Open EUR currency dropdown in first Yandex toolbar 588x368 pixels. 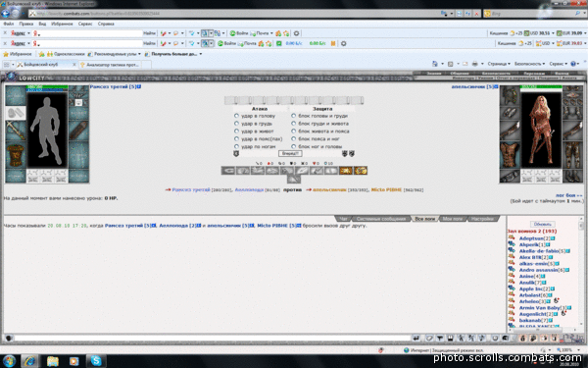[585, 33]
